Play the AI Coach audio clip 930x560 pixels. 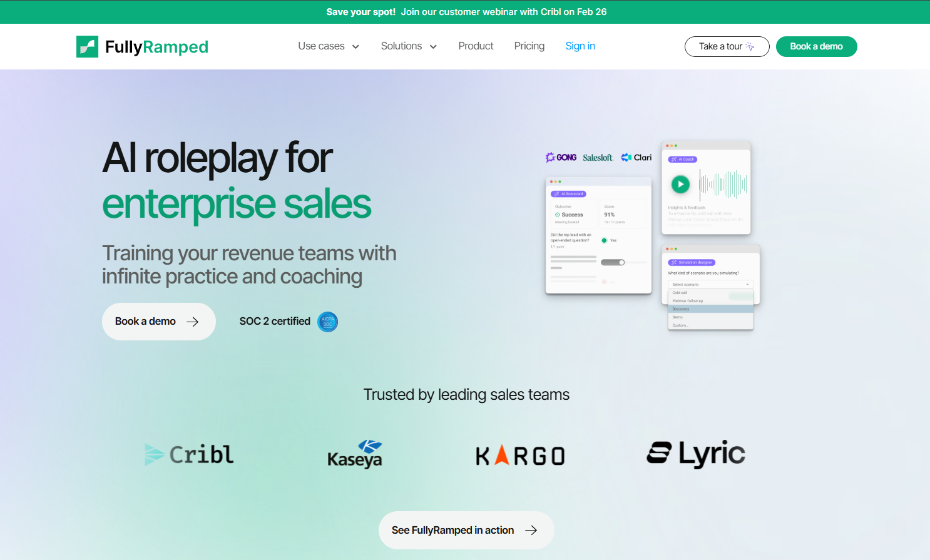coord(680,184)
